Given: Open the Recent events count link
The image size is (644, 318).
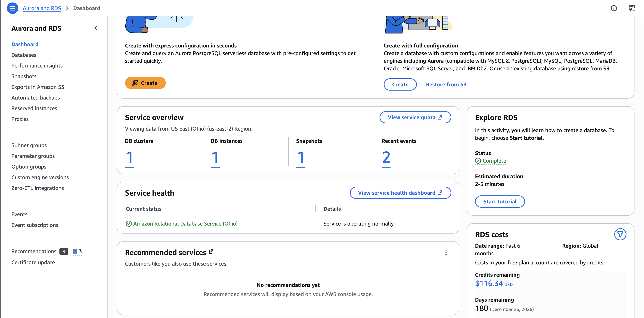Looking at the screenshot, I should tap(386, 158).
